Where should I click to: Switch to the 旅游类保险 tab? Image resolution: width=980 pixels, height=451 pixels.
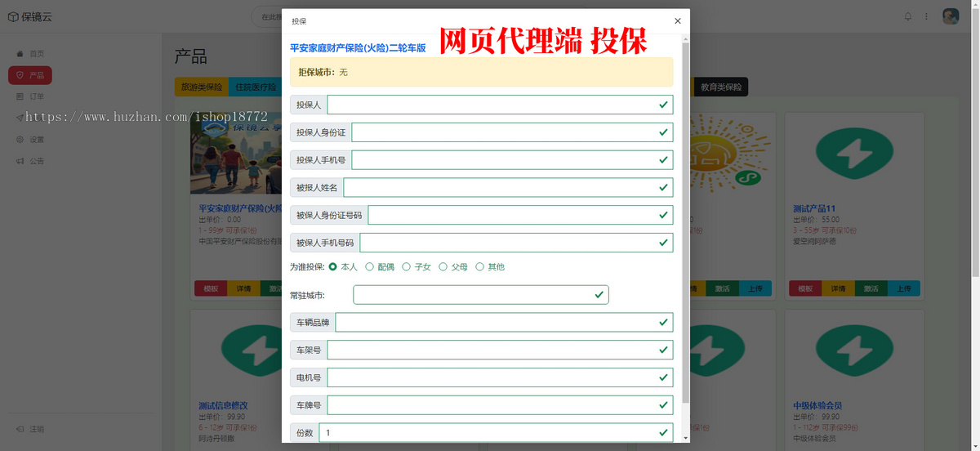202,87
